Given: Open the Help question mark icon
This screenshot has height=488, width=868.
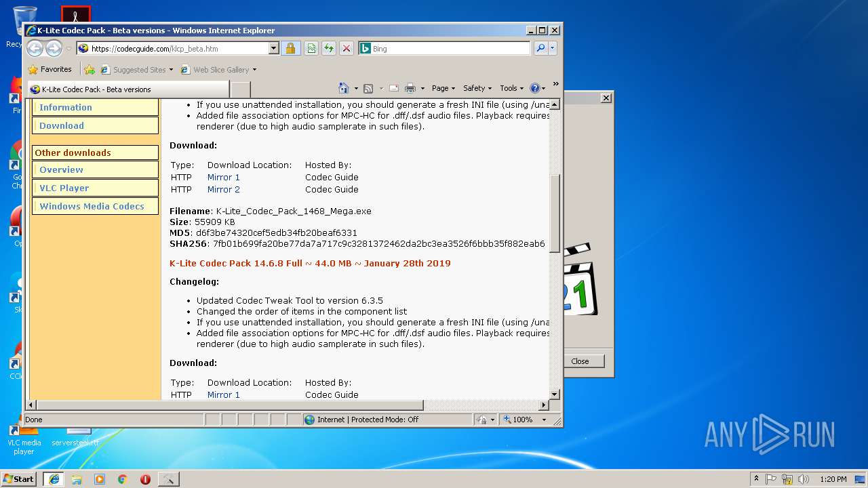Looking at the screenshot, I should click(537, 88).
